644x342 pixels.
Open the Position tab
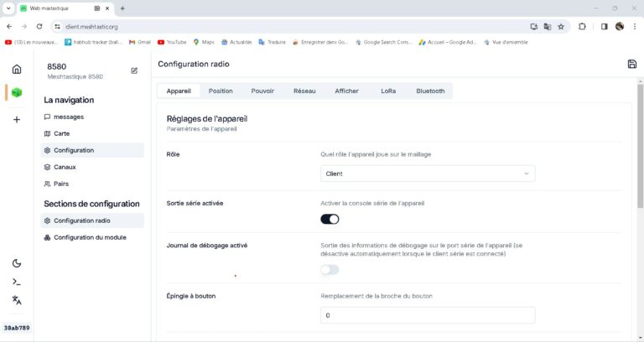pyautogui.click(x=221, y=91)
